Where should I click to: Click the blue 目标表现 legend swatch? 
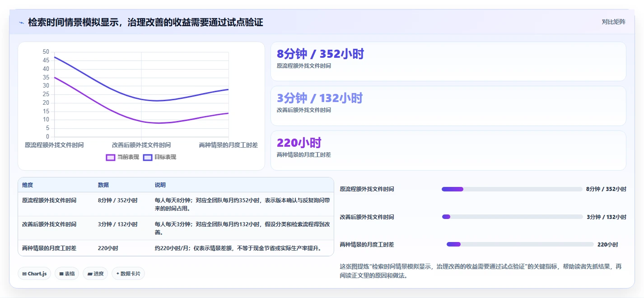148,157
